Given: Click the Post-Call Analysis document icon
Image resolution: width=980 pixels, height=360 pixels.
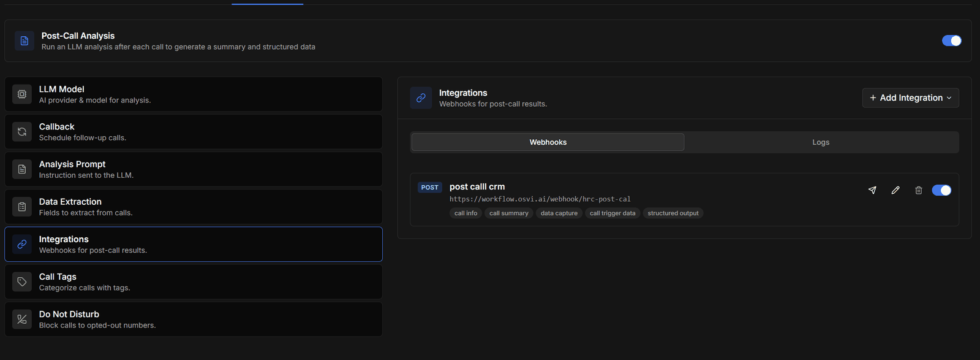Looking at the screenshot, I should [x=24, y=41].
